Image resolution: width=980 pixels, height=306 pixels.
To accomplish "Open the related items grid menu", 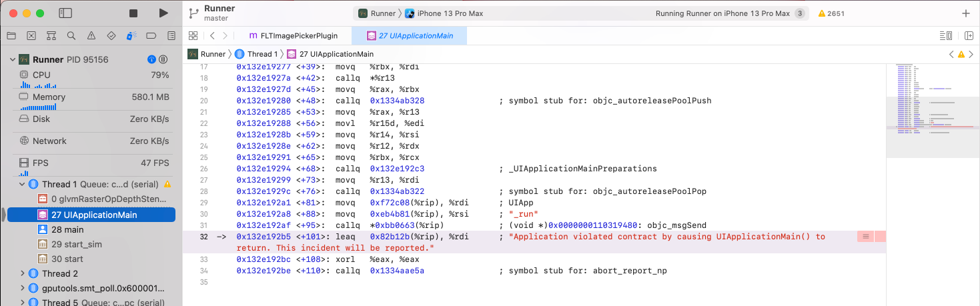I will (193, 35).
